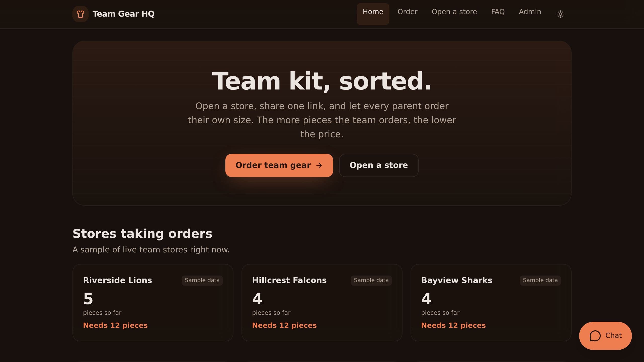Click the Team kit, sorted. headline
This screenshot has width=644, height=362.
tap(322, 81)
